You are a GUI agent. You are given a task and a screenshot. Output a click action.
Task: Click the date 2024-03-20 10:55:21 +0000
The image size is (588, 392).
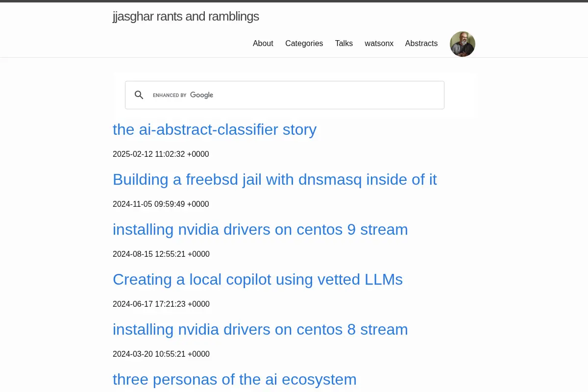pyautogui.click(x=161, y=354)
